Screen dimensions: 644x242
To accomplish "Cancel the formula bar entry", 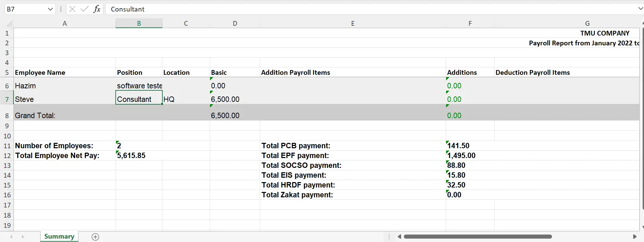I will (x=72, y=9).
